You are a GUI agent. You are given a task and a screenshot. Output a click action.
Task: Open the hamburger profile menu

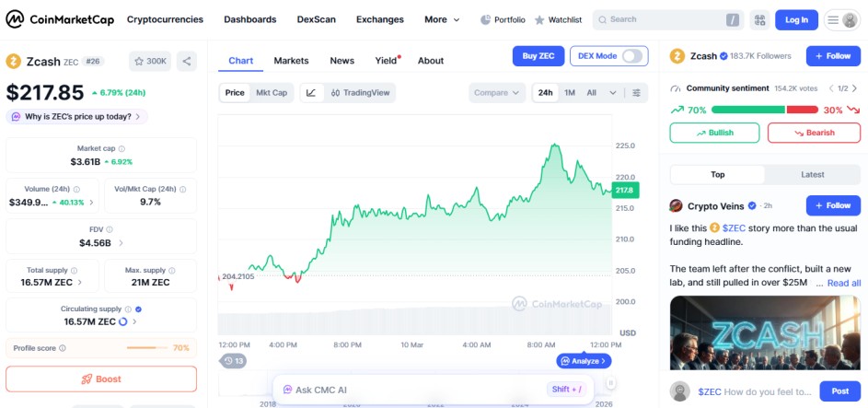click(x=841, y=20)
